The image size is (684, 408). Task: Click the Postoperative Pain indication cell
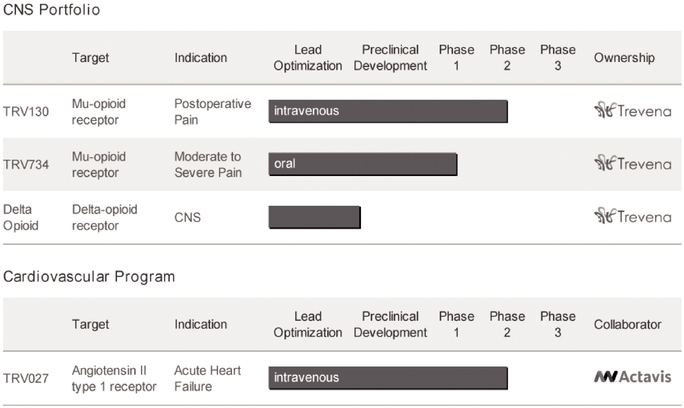pos(213,112)
